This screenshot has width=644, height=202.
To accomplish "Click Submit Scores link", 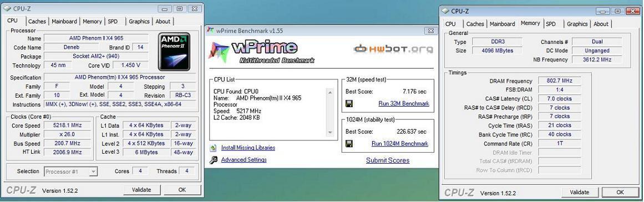I will coord(388,160).
